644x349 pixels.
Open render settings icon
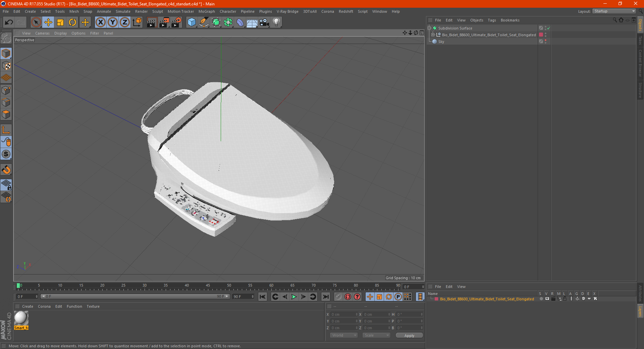click(x=176, y=22)
